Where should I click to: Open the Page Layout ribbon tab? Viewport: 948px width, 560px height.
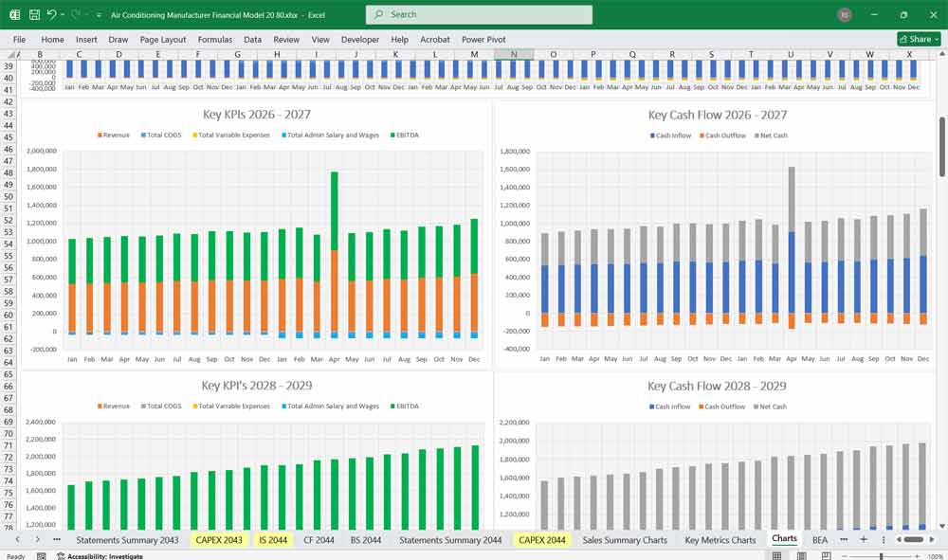[x=163, y=40]
